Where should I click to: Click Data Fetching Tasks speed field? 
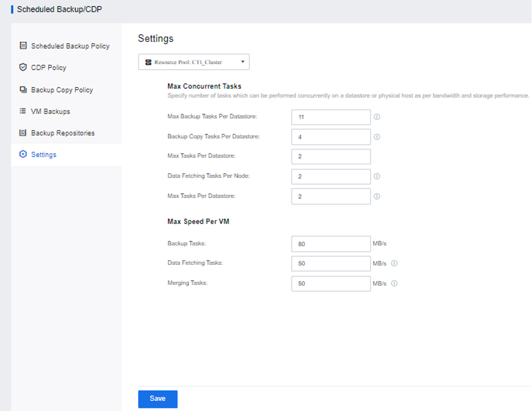(x=331, y=263)
